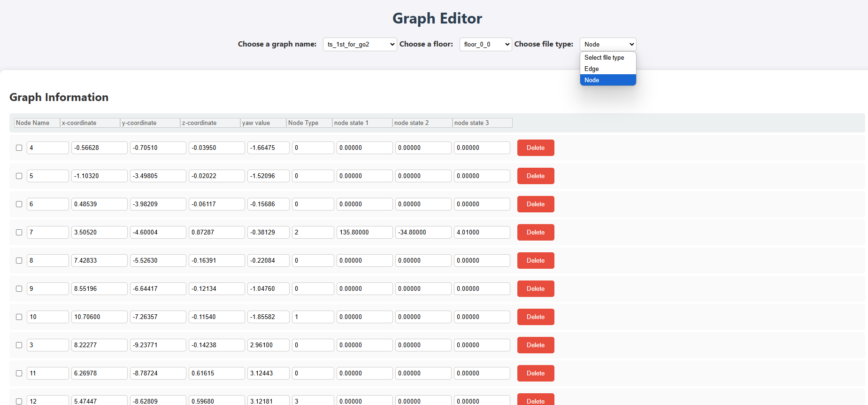Edit node state 3 value 4.01000
This screenshot has width=868, height=405.
coord(482,232)
